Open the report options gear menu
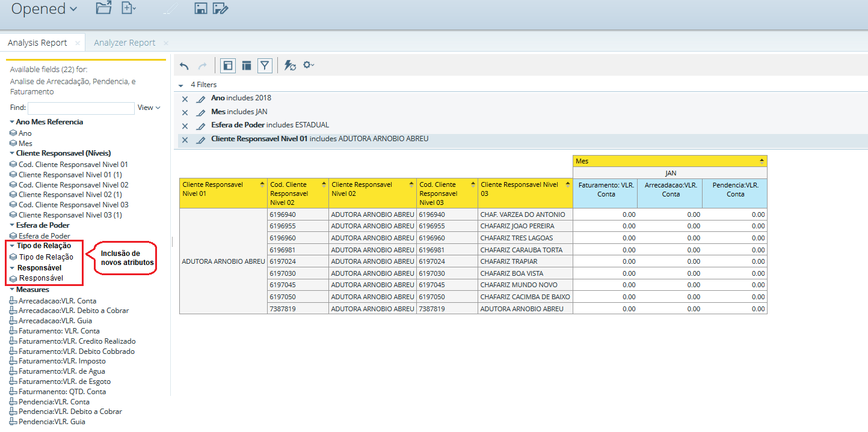Image resolution: width=868 pixels, height=432 pixels. tap(309, 65)
